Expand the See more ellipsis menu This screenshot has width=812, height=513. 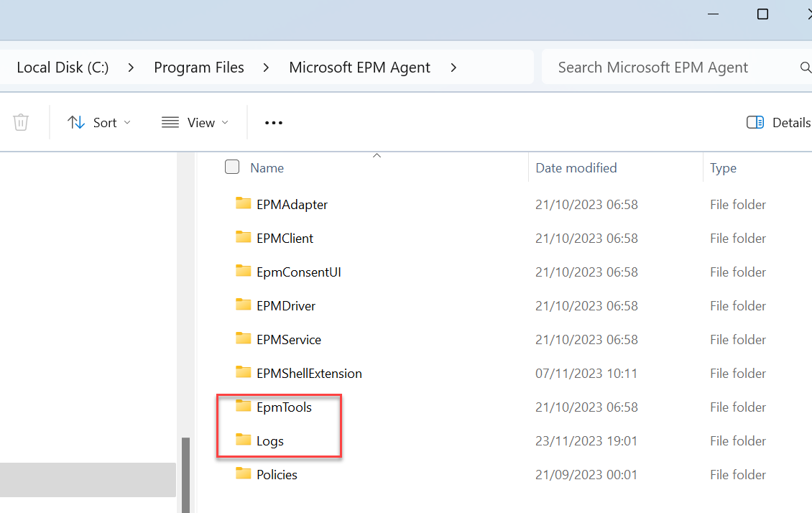(x=273, y=122)
